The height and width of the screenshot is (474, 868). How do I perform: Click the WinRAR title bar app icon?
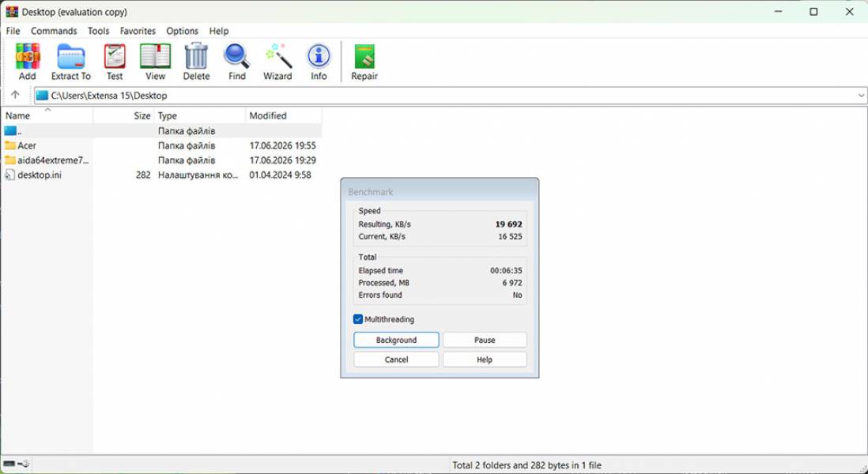pyautogui.click(x=12, y=12)
